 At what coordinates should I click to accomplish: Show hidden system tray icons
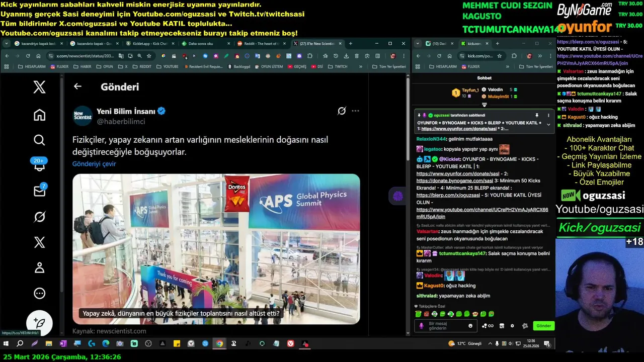point(489,343)
